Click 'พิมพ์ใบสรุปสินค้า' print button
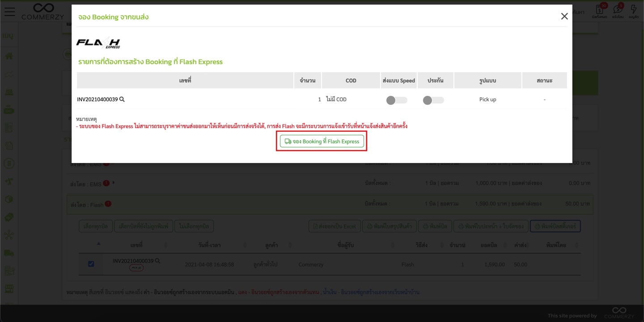This screenshot has width=644, height=322. [390, 226]
